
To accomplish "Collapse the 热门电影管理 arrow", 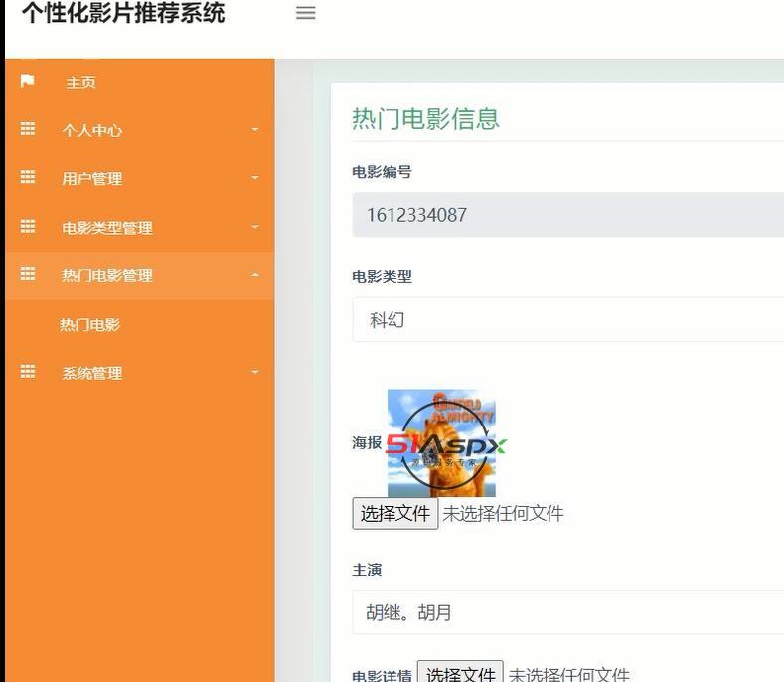I will point(255,275).
